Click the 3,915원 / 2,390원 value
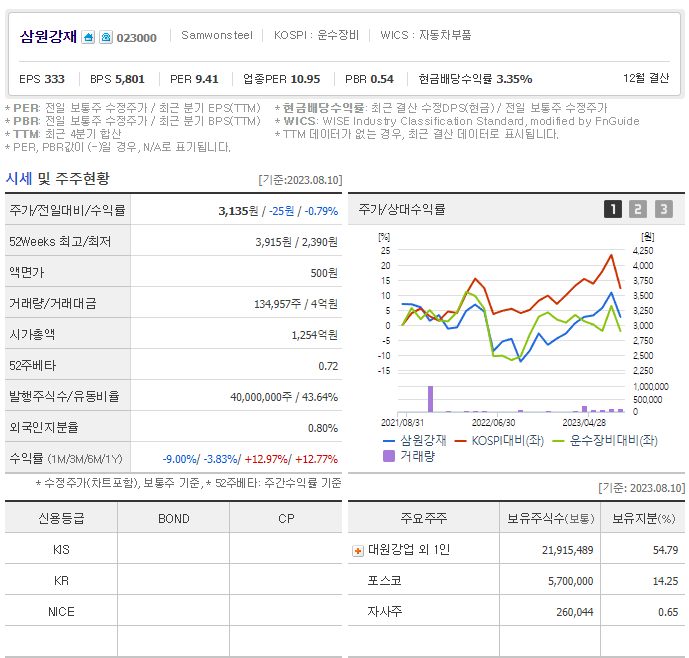 [x=296, y=242]
